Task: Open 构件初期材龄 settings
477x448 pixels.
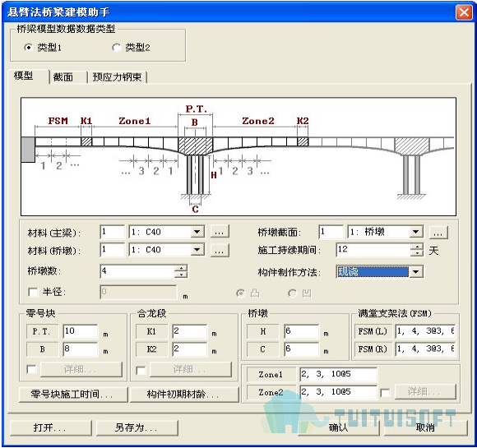Action: pos(184,395)
